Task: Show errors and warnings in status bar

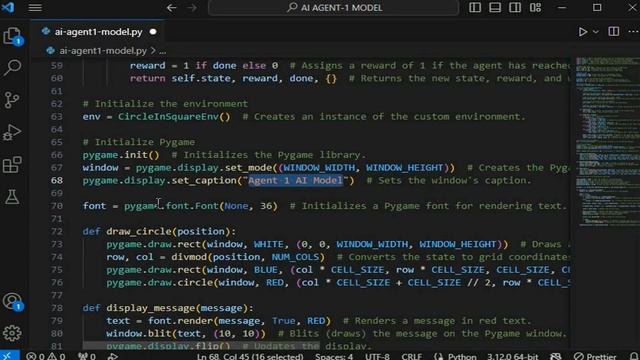Action: [45, 356]
